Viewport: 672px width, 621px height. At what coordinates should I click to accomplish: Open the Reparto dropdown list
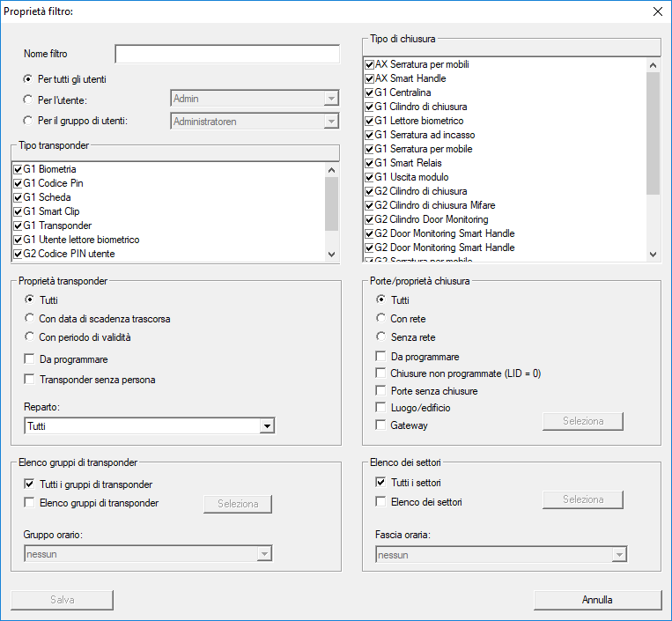267,426
